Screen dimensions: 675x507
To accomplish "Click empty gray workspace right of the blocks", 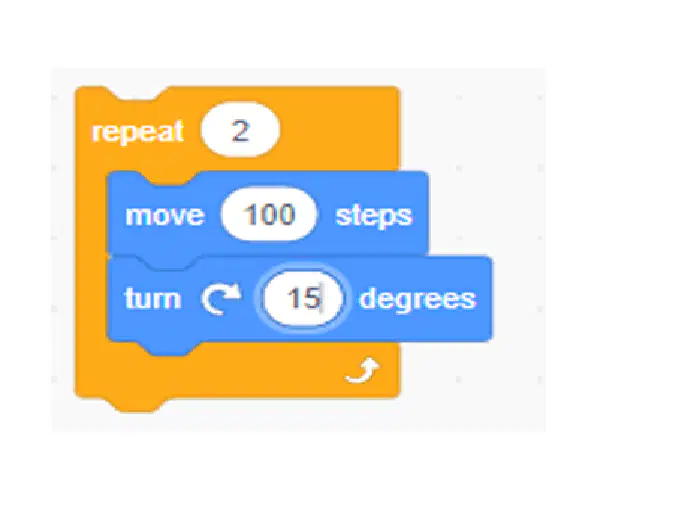I will pos(517,172).
